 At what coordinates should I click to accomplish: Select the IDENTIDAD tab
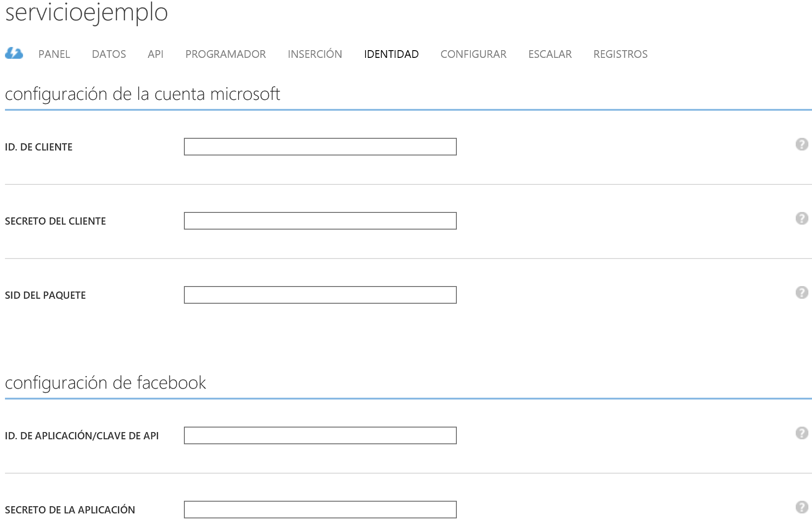coord(391,54)
